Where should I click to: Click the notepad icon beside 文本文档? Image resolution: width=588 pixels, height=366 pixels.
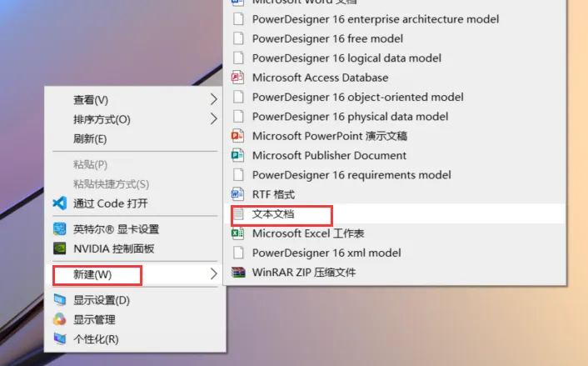coord(238,214)
